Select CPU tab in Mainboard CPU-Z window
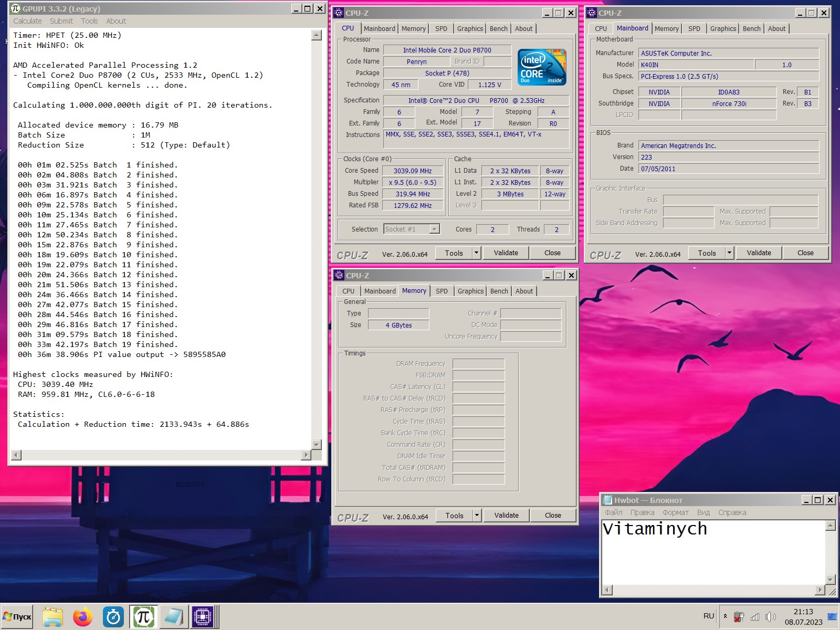Image resolution: width=840 pixels, height=630 pixels. (x=601, y=29)
